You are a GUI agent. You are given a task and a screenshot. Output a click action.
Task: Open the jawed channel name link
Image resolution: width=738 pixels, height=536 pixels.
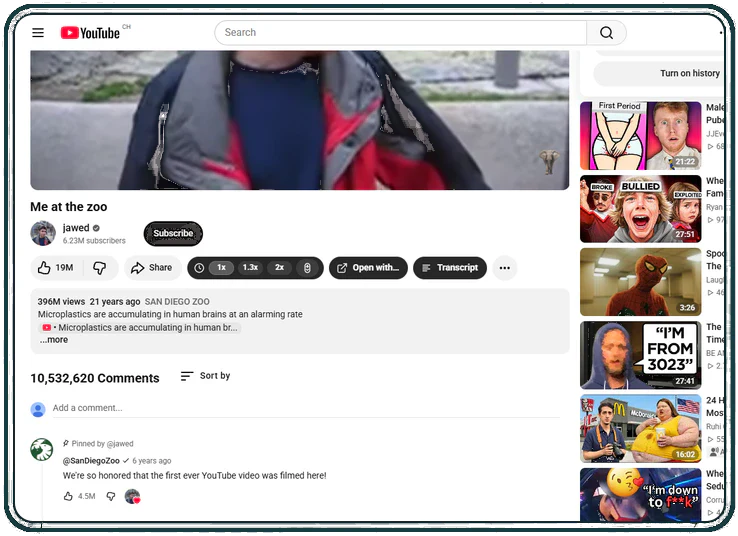pos(76,228)
